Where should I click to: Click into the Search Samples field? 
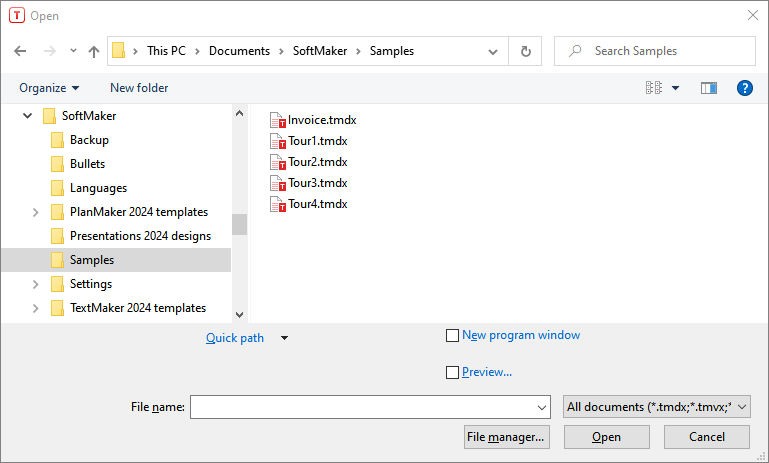(x=655, y=51)
